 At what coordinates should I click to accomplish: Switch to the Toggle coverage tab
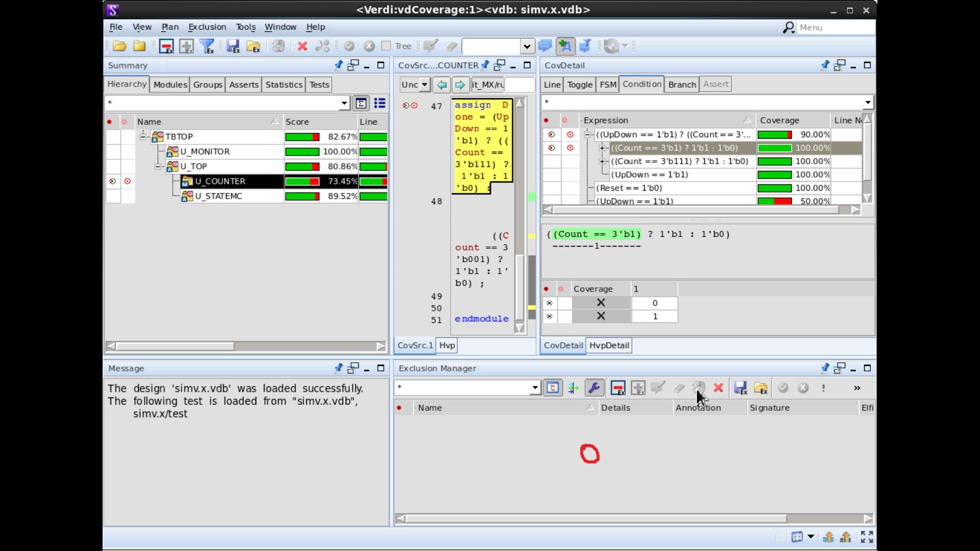(x=580, y=85)
